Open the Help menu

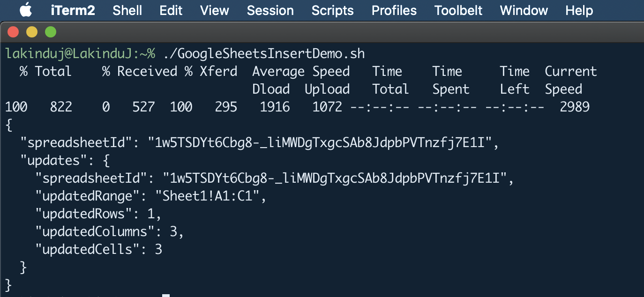point(579,10)
